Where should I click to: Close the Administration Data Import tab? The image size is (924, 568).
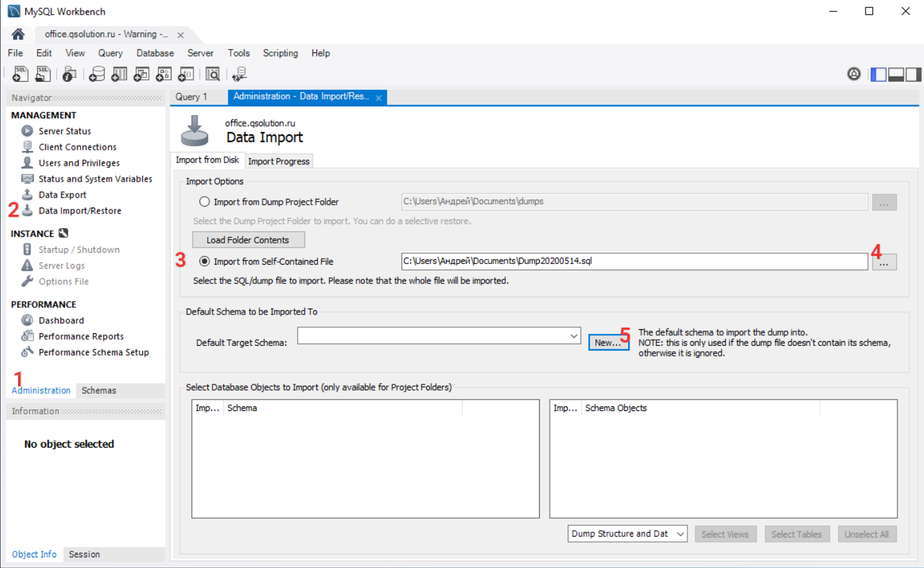[x=378, y=98]
